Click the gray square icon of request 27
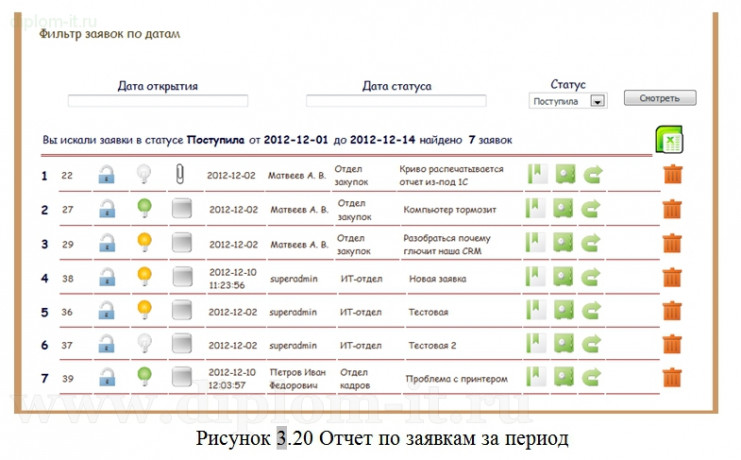Image resolution: width=741 pixels, height=460 pixels. pos(182,208)
